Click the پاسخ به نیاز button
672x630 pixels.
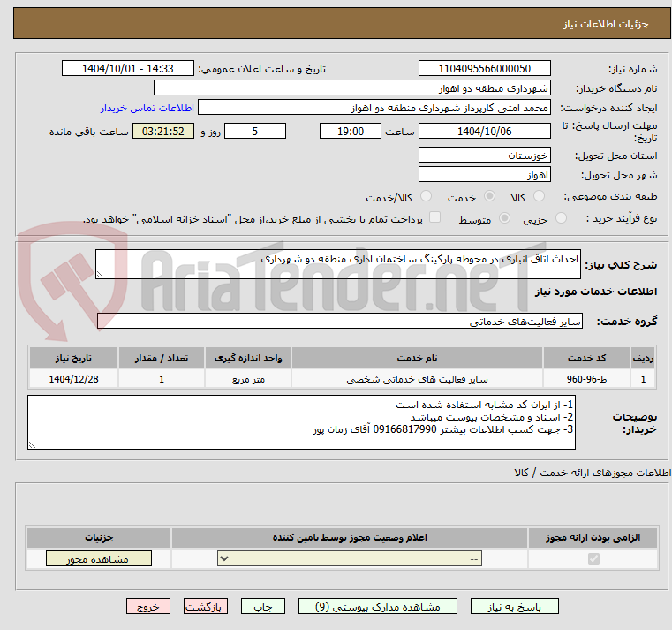[514, 607]
